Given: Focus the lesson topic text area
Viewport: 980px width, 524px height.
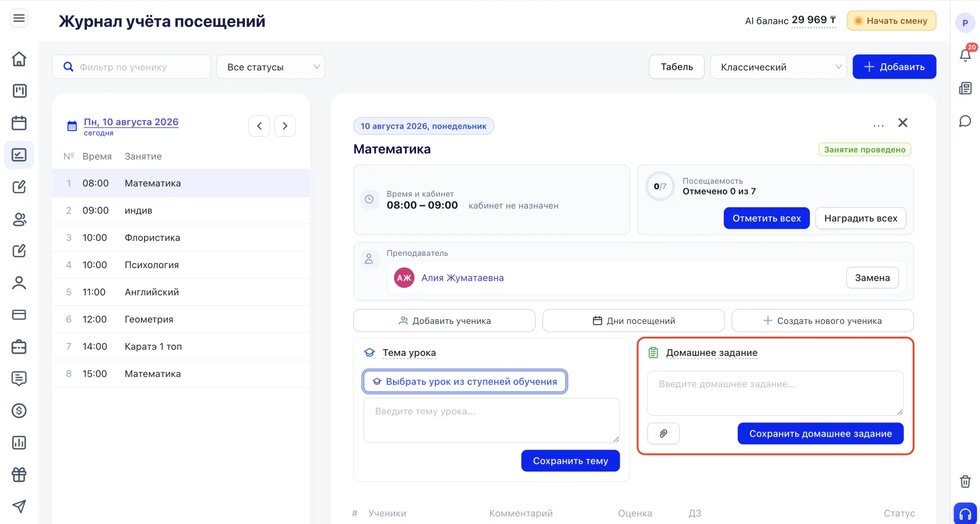Looking at the screenshot, I should 492,420.
